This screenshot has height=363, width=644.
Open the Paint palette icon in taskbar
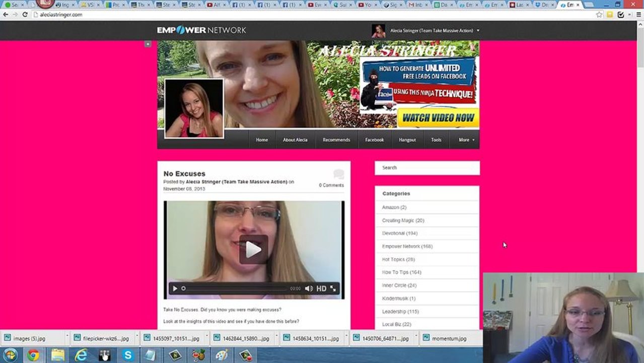222,355
